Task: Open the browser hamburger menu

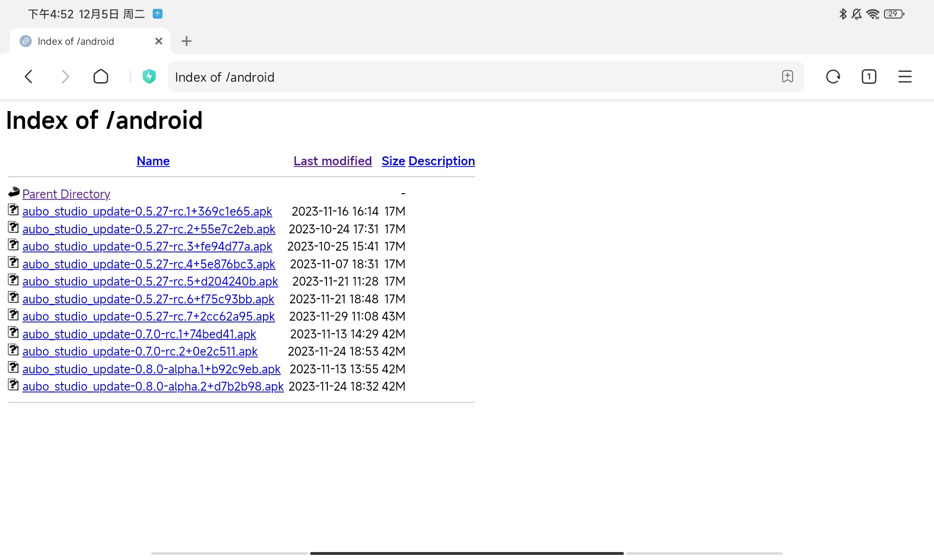Action: (x=905, y=77)
